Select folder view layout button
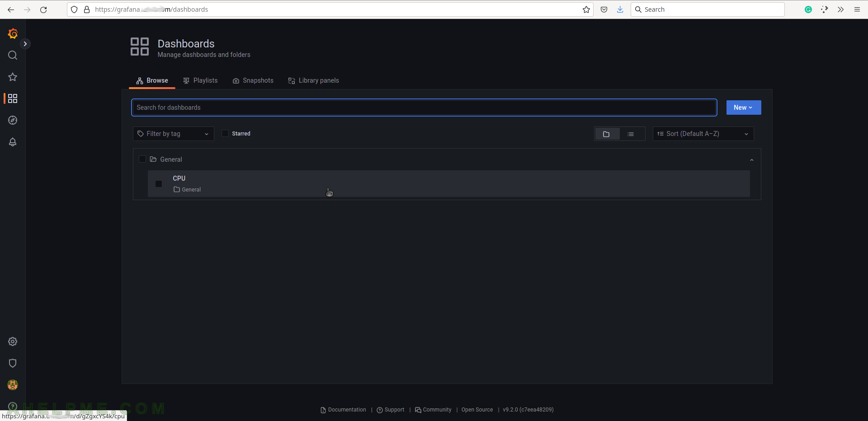The width and height of the screenshot is (868, 421). tap(607, 134)
